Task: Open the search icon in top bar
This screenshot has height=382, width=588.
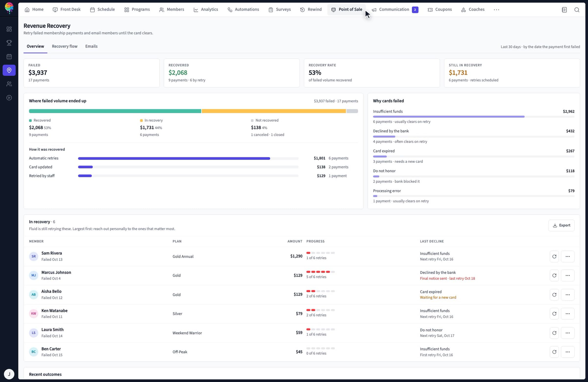Action: 577,10
